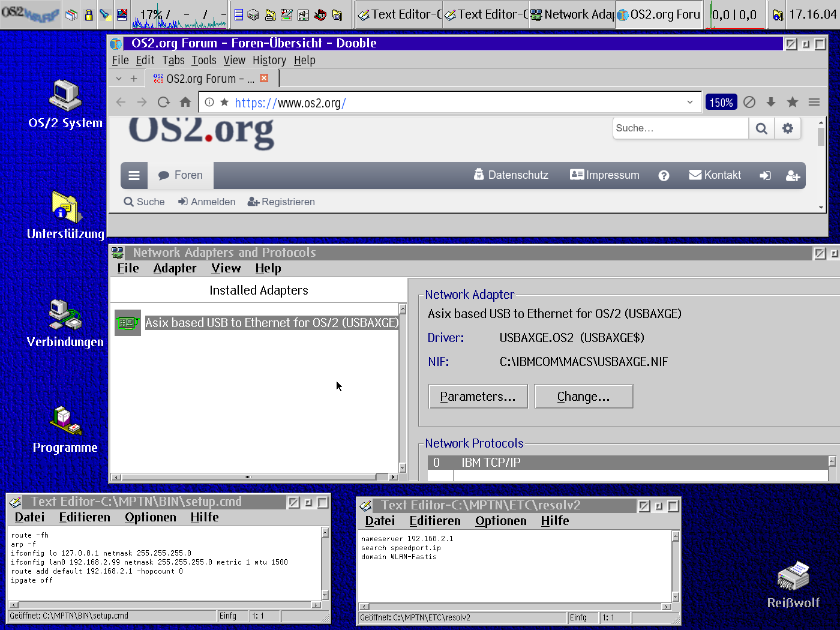Go to the Dooble home page
This screenshot has width=840, height=630.
tap(185, 102)
